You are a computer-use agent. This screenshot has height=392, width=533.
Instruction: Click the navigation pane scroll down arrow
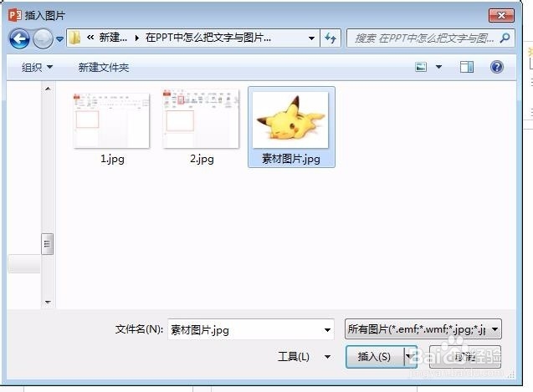coord(48,302)
